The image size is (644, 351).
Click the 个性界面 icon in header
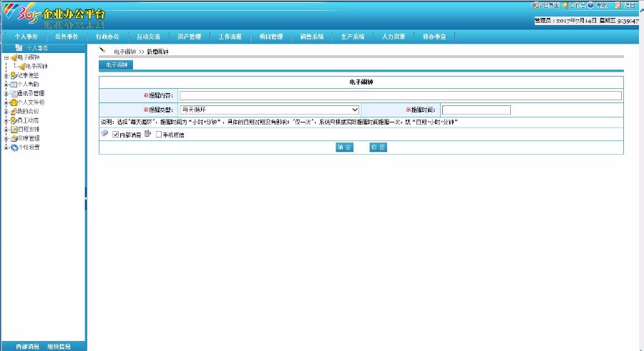pos(535,5)
